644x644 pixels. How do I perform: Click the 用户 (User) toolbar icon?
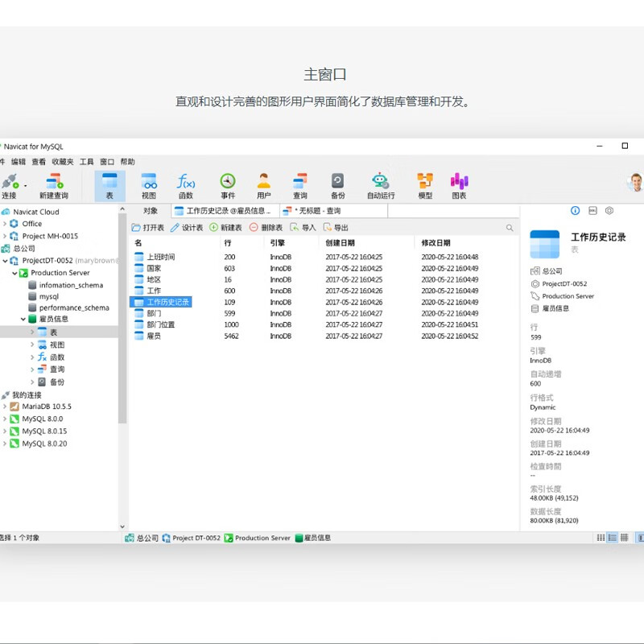(x=263, y=185)
